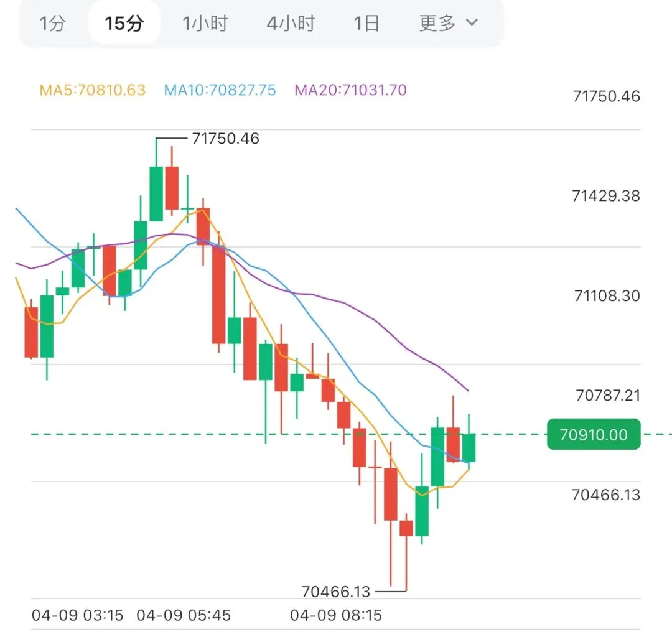This screenshot has height=632, width=672.
Task: Click the tall green candle at the peak
Action: [156, 193]
